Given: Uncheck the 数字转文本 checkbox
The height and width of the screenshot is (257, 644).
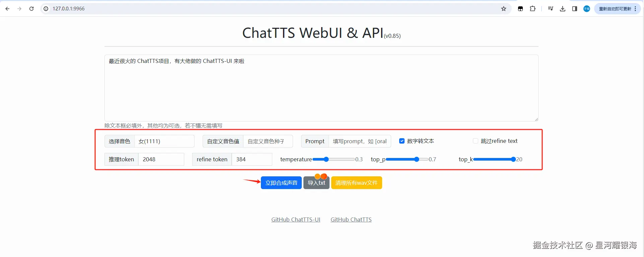Looking at the screenshot, I should point(402,141).
